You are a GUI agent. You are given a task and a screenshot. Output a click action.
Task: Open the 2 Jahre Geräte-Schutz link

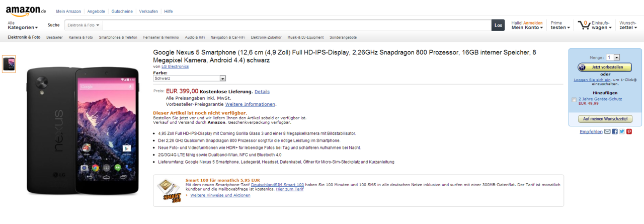[x=600, y=99]
